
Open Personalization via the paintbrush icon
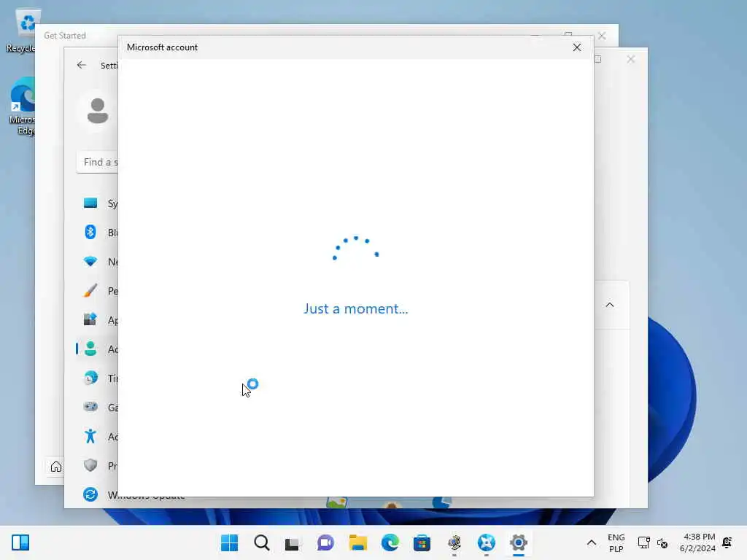click(x=90, y=290)
